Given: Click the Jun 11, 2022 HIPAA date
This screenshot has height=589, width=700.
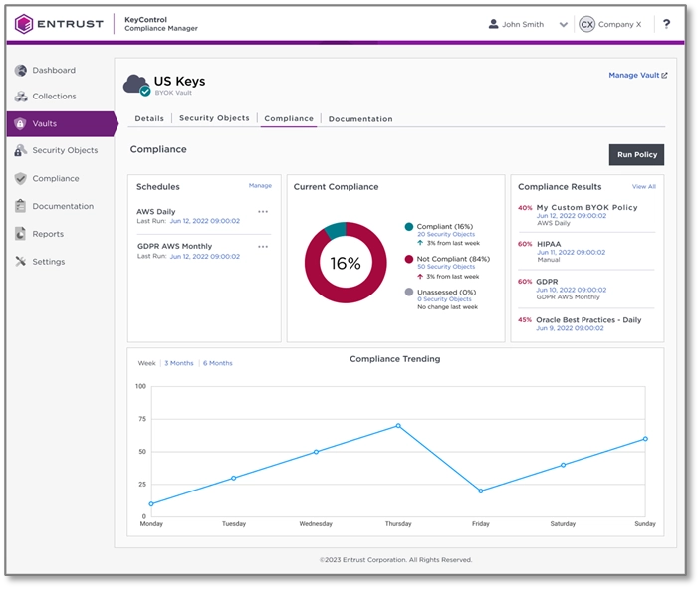Looking at the screenshot, I should (x=571, y=252).
